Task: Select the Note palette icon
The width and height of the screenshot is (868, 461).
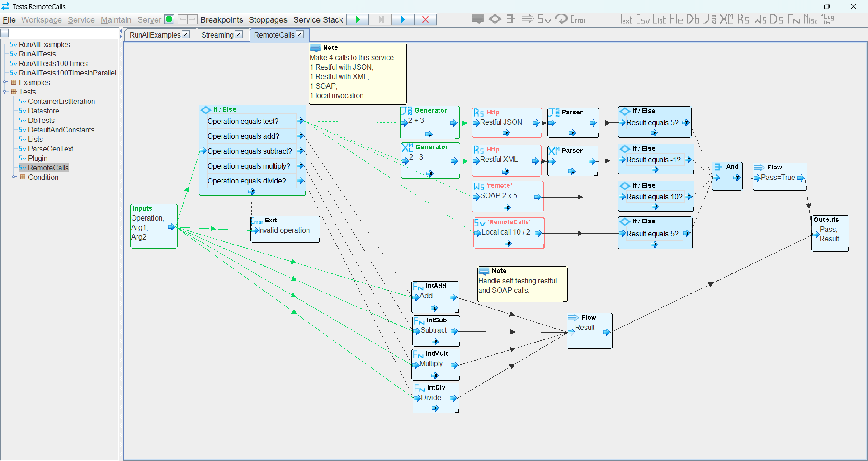Action: pos(477,19)
